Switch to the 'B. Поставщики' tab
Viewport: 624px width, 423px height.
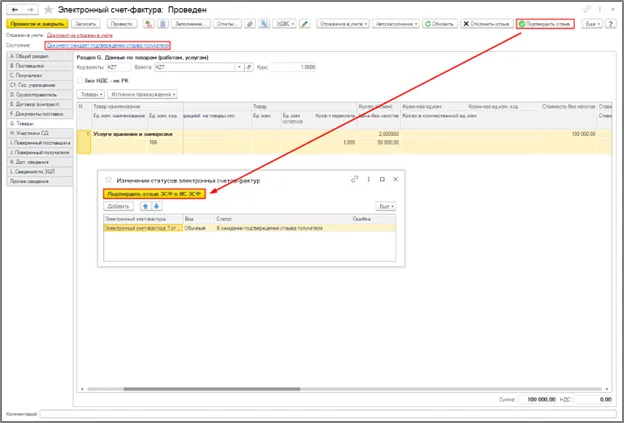(x=39, y=66)
